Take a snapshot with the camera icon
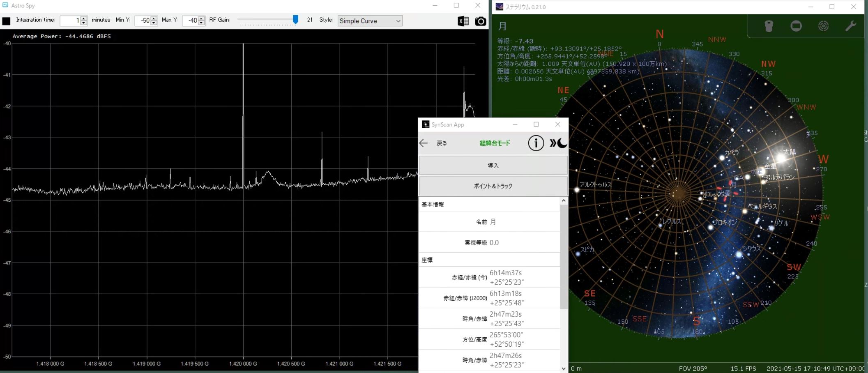Viewport: 868px width, 373px height. click(480, 21)
